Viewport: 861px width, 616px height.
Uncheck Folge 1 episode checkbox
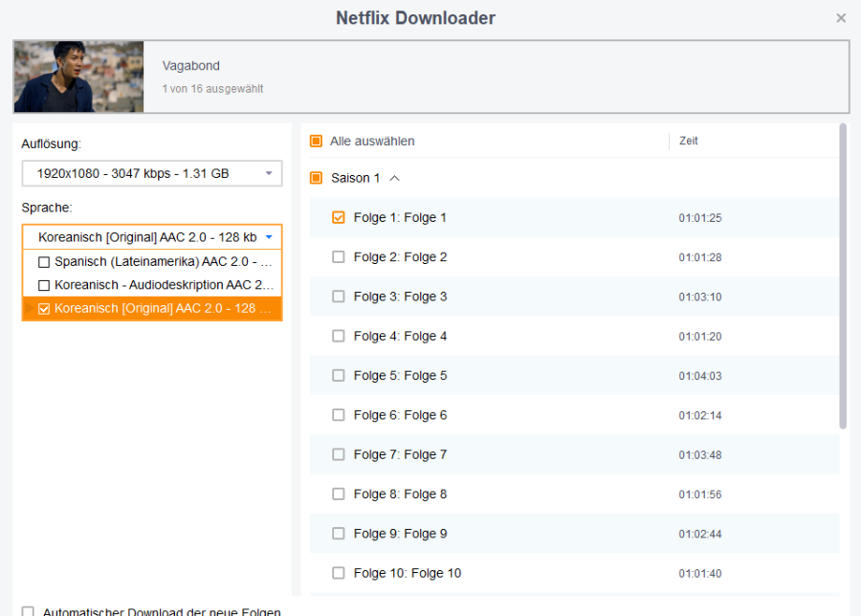coord(338,218)
